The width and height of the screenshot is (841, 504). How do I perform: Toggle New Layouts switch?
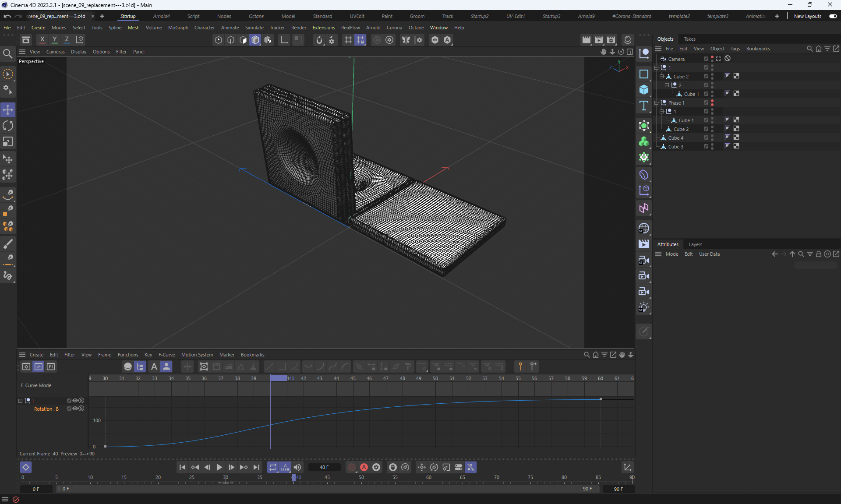(x=833, y=16)
